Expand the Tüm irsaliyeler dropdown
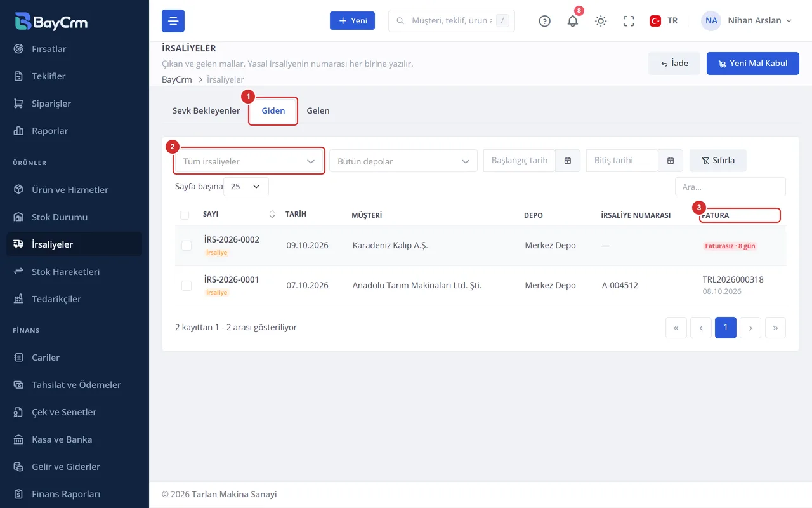The image size is (812, 508). [249, 161]
